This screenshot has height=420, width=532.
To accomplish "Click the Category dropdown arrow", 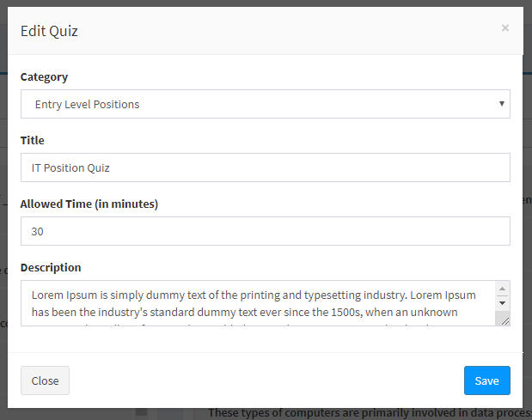I will click(501, 104).
